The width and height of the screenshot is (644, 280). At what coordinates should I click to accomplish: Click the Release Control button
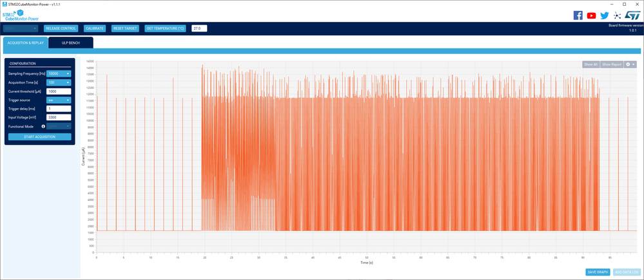61,28
